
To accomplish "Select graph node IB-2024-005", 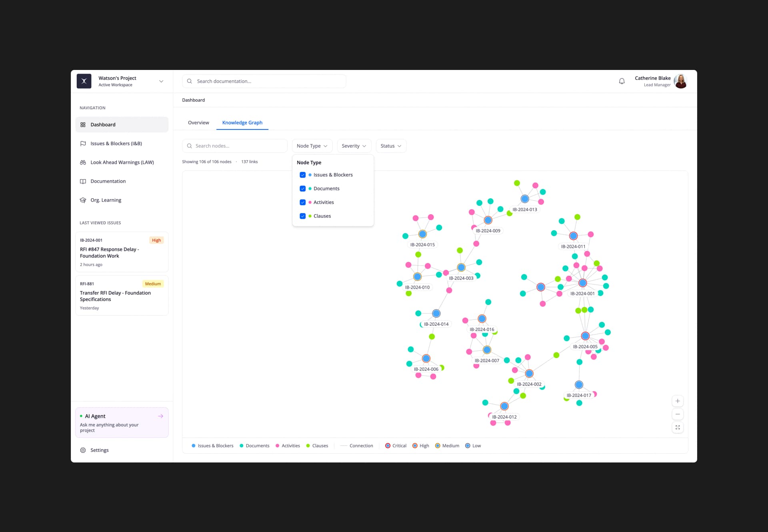I will [x=585, y=336].
